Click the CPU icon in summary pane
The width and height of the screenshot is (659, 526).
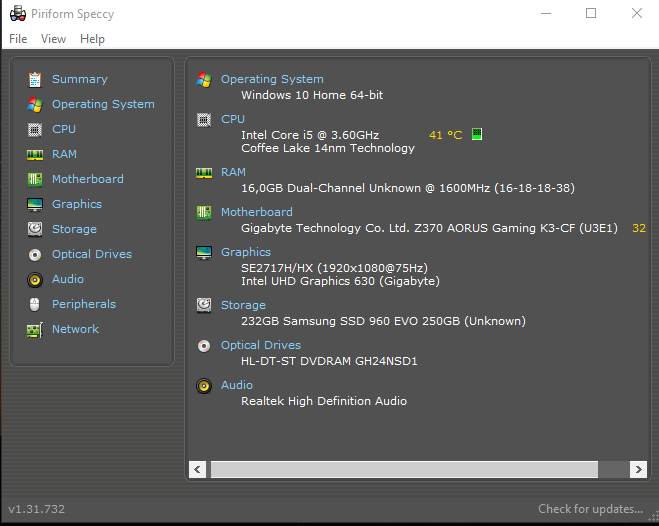[x=204, y=120]
